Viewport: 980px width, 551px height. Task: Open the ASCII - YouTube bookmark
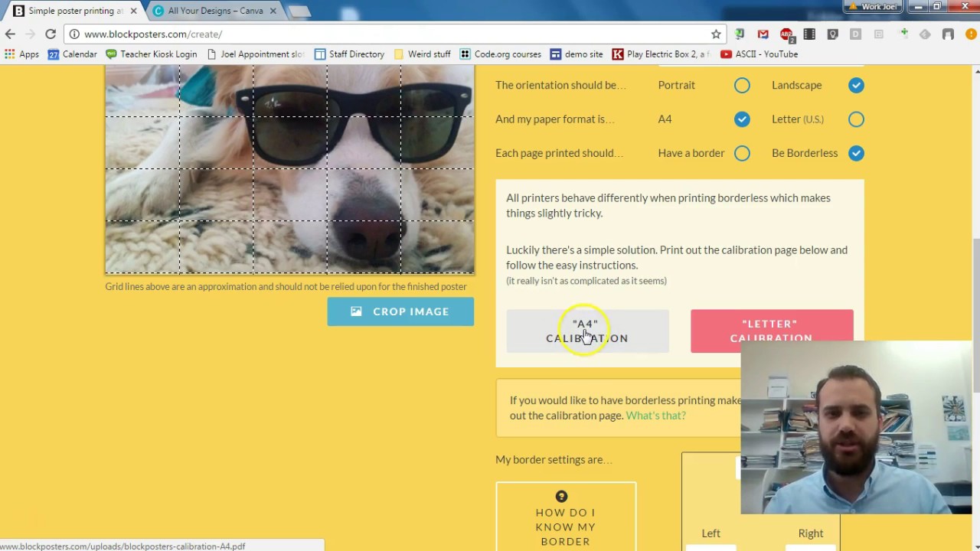pos(759,54)
